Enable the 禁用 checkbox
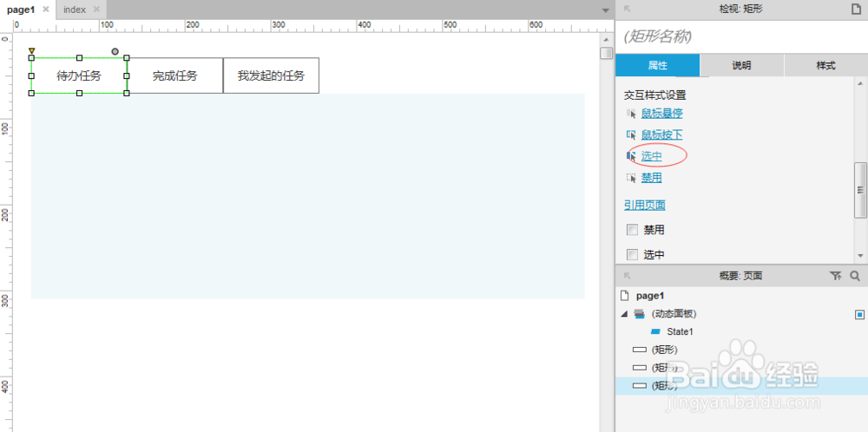This screenshot has width=868, height=432. pos(632,230)
